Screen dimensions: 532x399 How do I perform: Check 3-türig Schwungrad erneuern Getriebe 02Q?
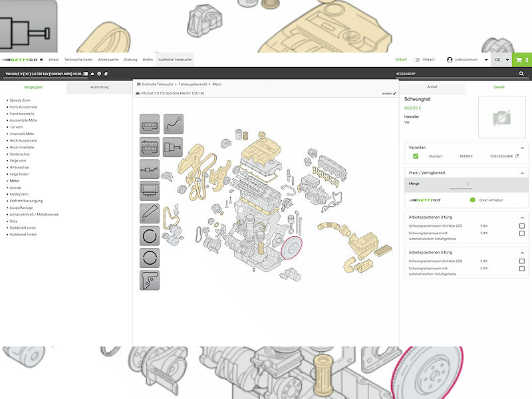(522, 226)
